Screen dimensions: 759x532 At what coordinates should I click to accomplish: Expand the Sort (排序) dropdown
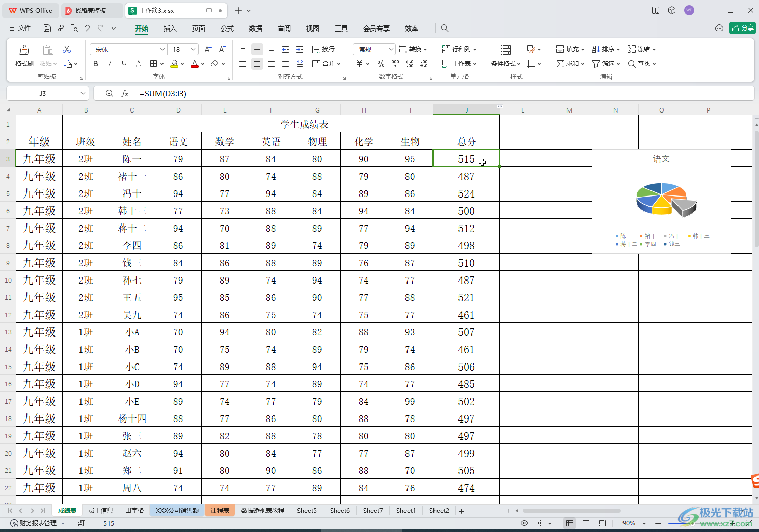click(x=618, y=49)
